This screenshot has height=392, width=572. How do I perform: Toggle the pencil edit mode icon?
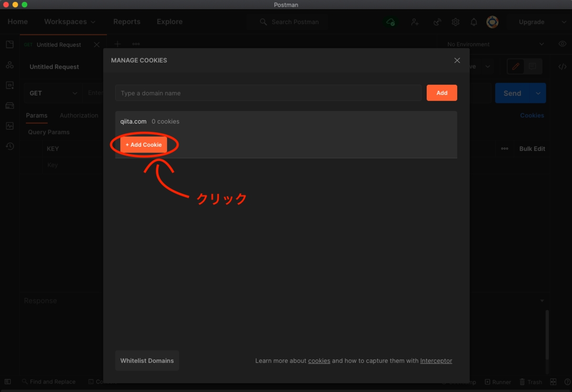point(515,67)
